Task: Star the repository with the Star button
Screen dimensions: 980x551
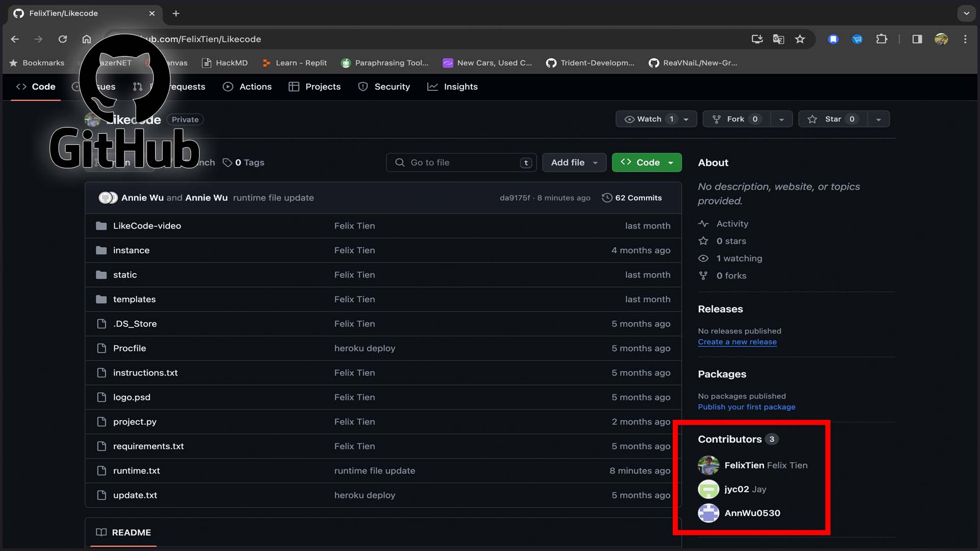Action: pyautogui.click(x=833, y=119)
